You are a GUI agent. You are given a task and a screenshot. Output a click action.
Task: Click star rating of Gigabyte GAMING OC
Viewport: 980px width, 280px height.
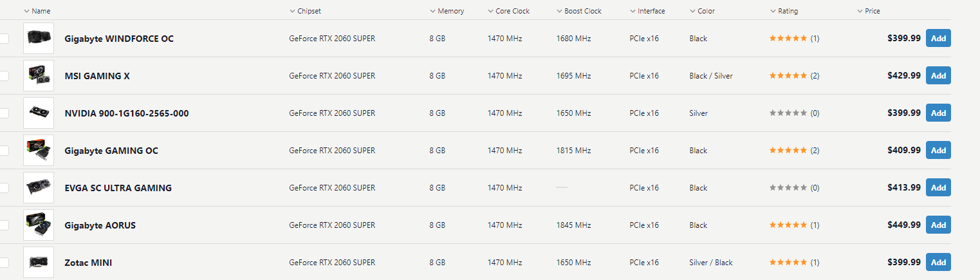coord(788,151)
